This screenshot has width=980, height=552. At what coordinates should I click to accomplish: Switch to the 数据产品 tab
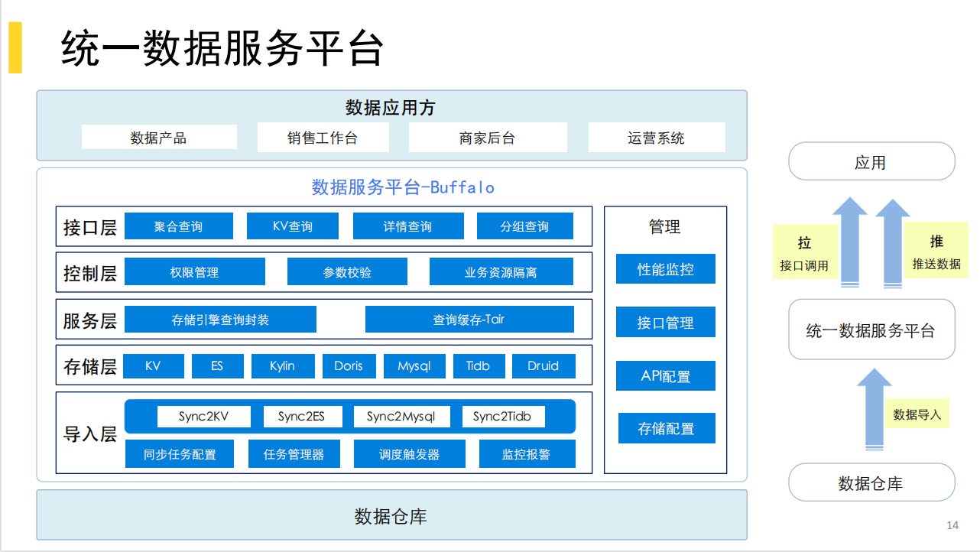pos(159,137)
